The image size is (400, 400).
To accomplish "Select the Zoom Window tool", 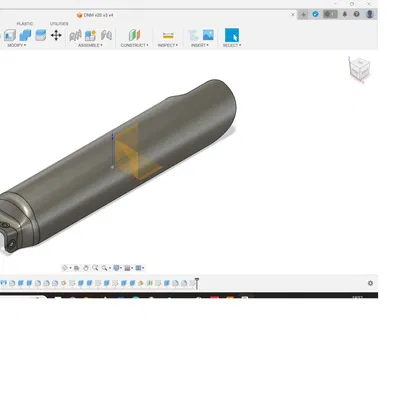I will (x=104, y=268).
